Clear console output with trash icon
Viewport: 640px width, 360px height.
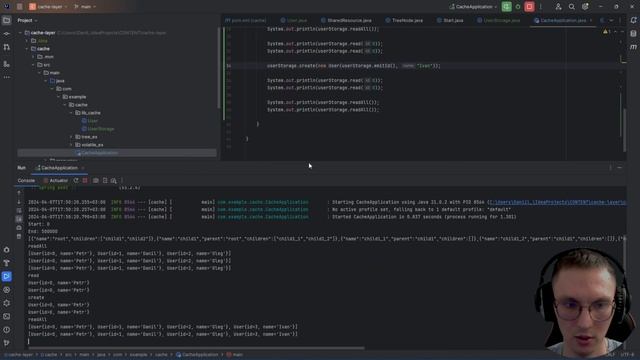(19, 236)
